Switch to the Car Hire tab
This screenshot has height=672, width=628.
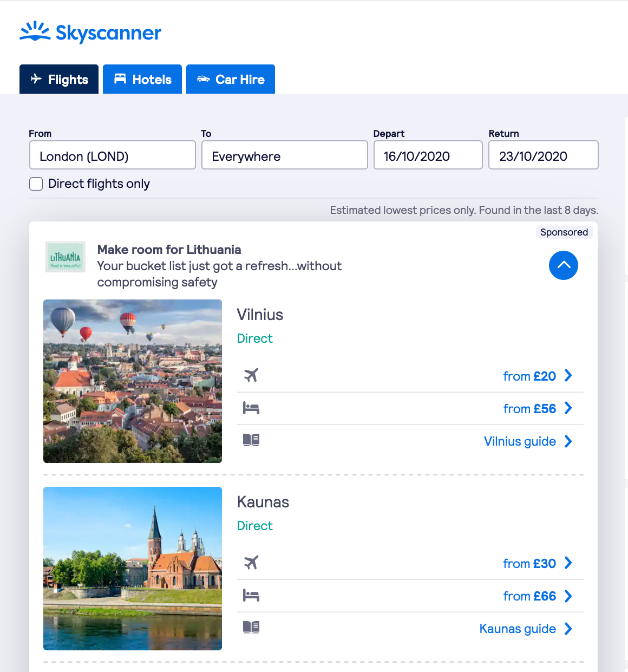coord(230,79)
